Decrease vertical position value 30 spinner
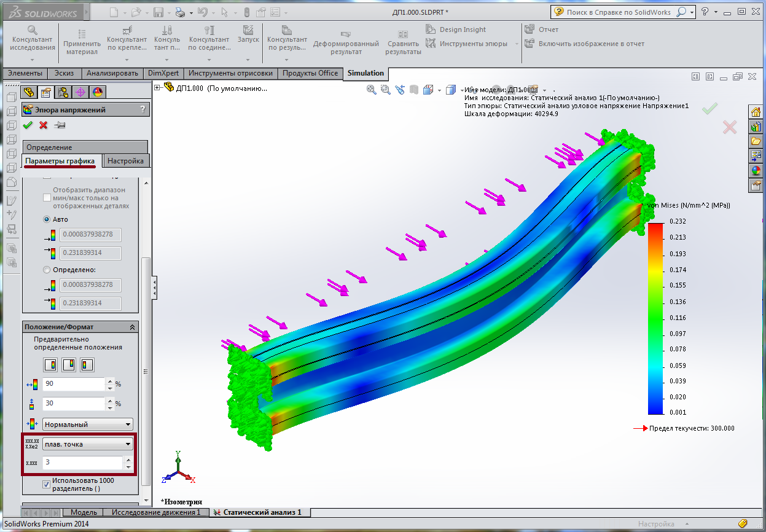The width and height of the screenshot is (766, 532). [x=110, y=407]
